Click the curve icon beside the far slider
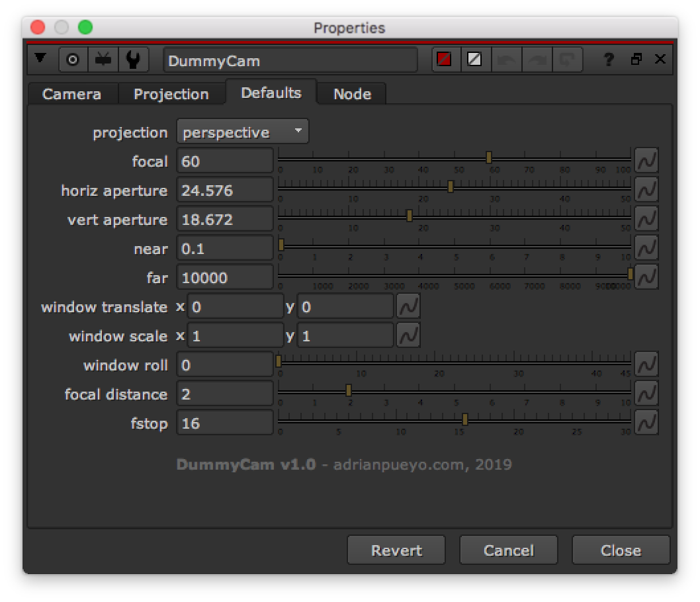 pos(646,277)
